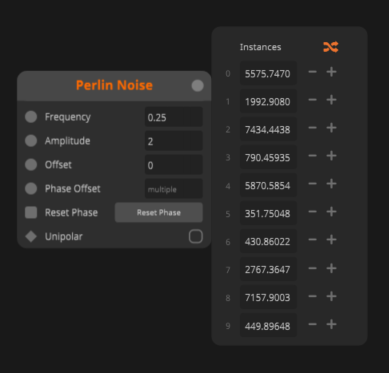Screen dimensions: 389x373
Task: Decrease instance 3 value with minus
Action: click(312, 156)
